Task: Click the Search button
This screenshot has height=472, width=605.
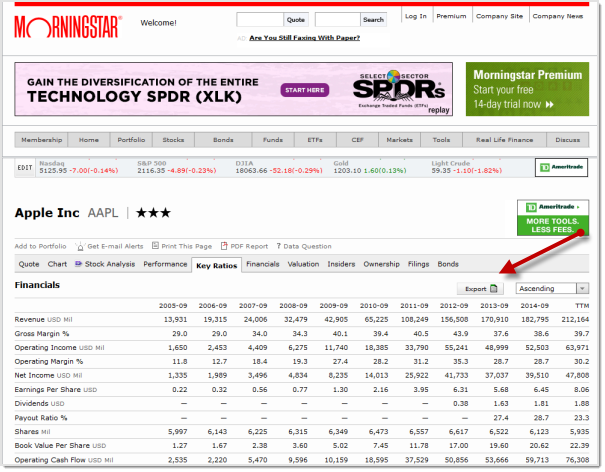Action: pyautogui.click(x=373, y=20)
